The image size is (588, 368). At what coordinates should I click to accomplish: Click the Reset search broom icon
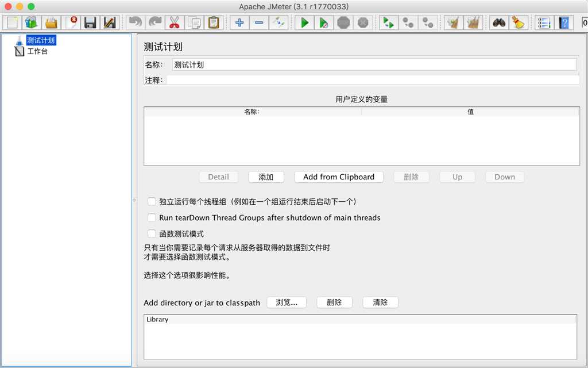(x=519, y=22)
